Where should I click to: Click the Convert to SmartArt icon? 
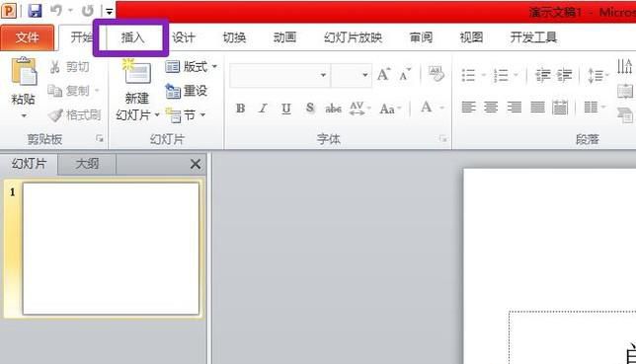[625, 115]
